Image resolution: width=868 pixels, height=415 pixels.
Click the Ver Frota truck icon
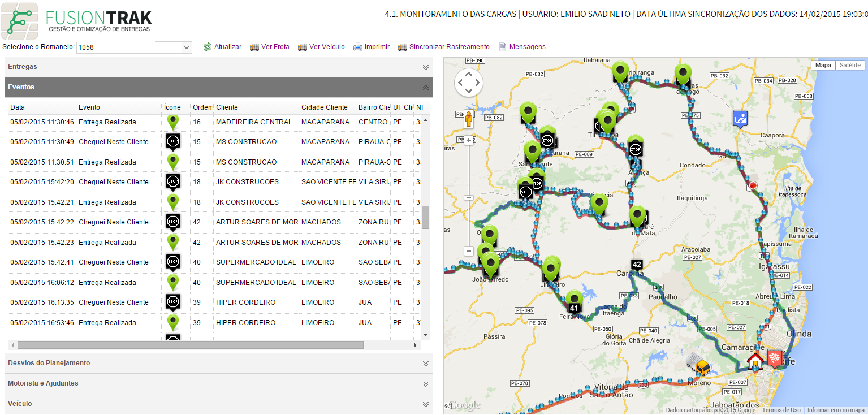click(x=254, y=47)
